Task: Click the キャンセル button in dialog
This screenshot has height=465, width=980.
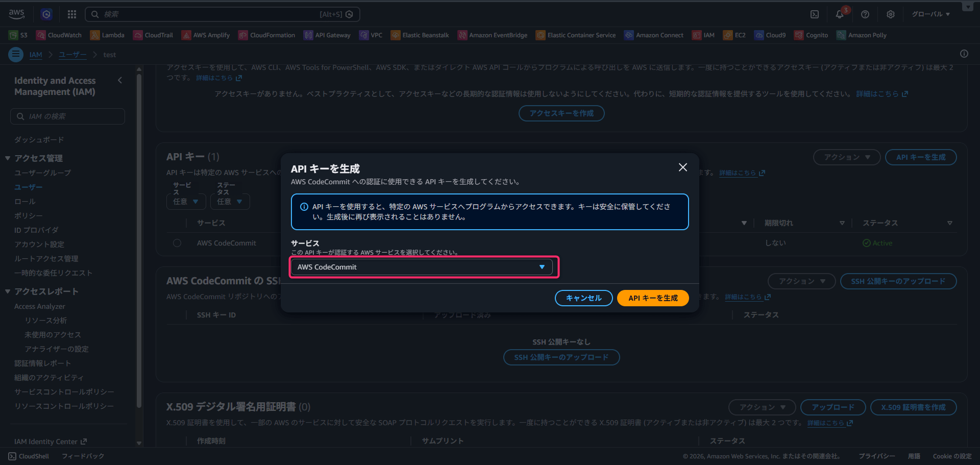Action: tap(583, 298)
